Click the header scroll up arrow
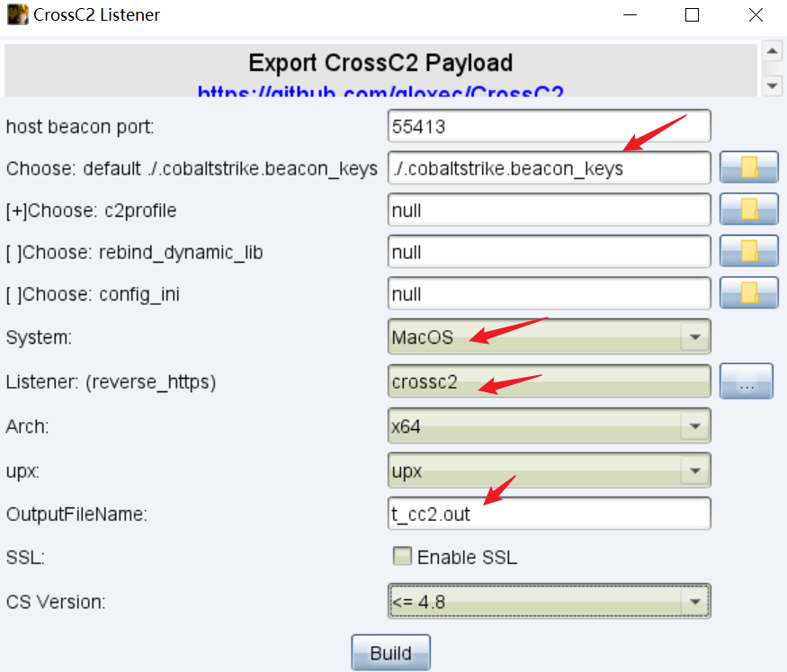The width and height of the screenshot is (787, 672). click(773, 51)
